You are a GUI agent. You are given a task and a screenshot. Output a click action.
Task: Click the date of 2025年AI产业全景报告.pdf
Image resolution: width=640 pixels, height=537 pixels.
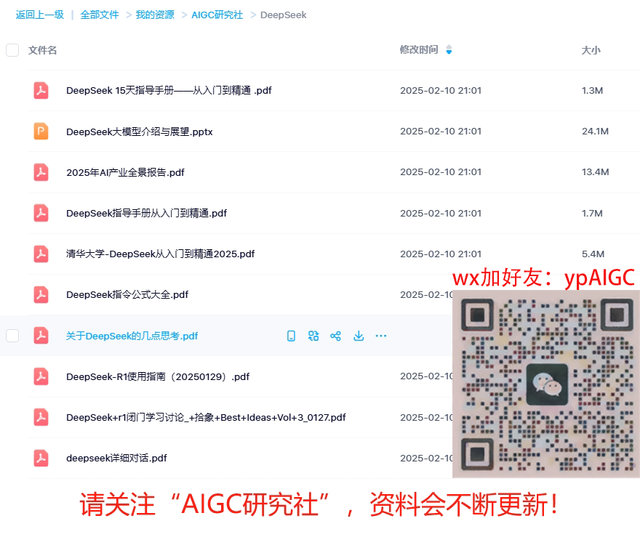[440, 172]
